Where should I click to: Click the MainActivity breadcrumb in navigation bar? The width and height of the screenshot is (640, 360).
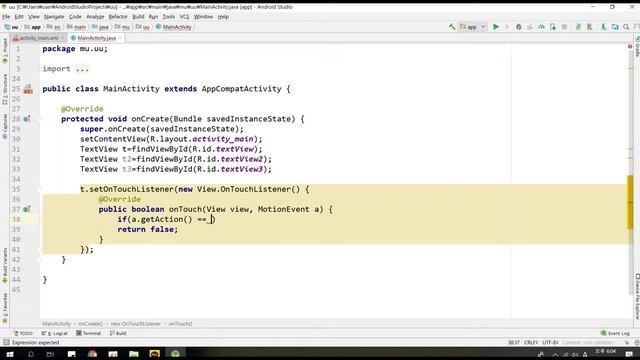coord(173,27)
